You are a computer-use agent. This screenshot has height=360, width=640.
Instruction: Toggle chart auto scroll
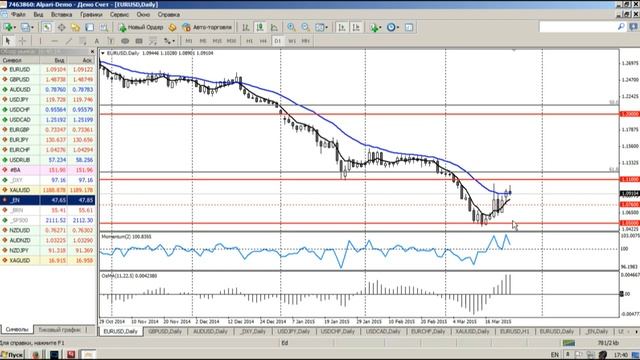point(342,27)
